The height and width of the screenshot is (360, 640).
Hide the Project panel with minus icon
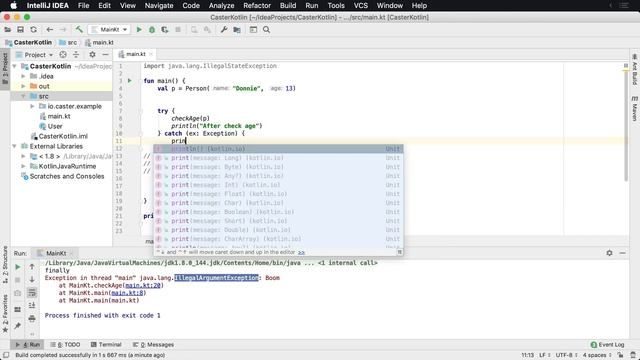[x=105, y=54]
